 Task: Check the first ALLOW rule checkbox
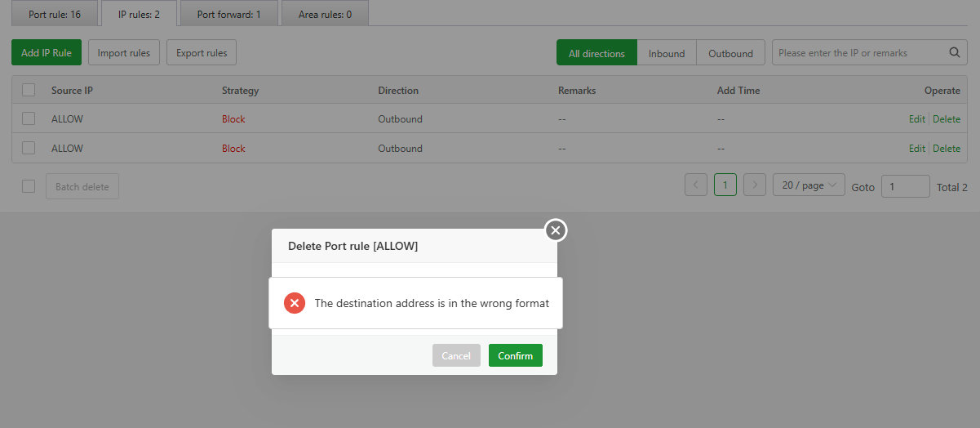click(29, 118)
